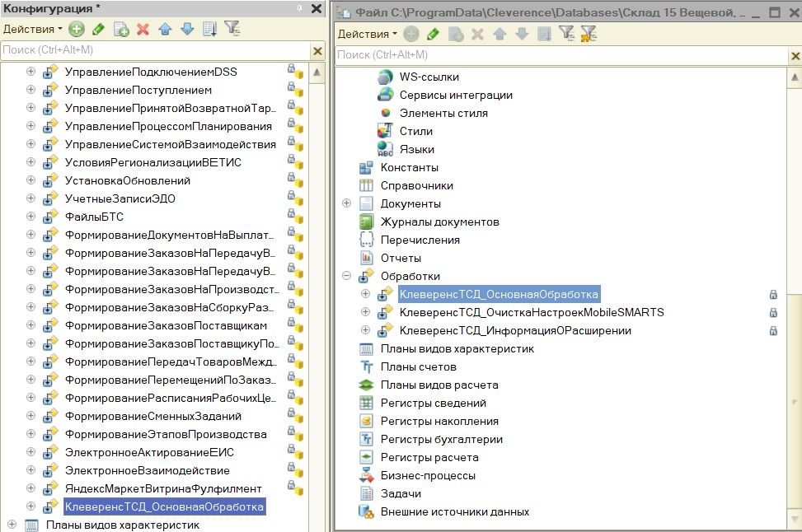
Task: Click the copy-object icon in Конфигурация toolbar
Action: (121, 29)
